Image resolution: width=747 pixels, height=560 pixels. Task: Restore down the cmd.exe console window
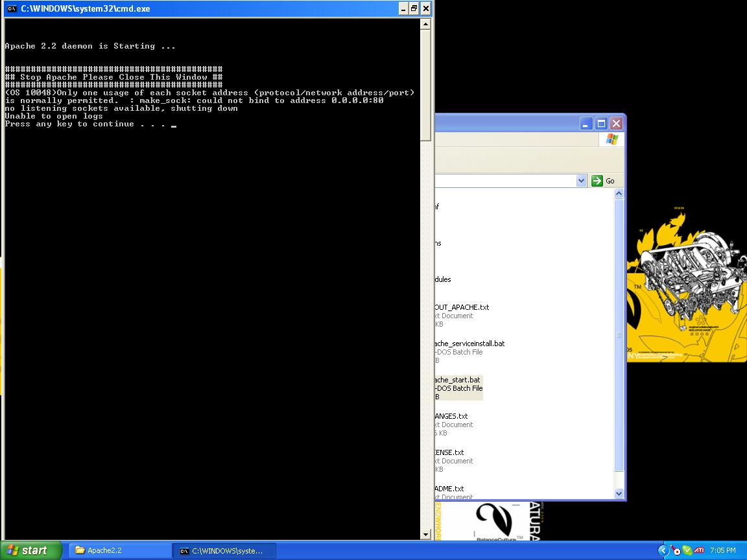[x=414, y=8]
